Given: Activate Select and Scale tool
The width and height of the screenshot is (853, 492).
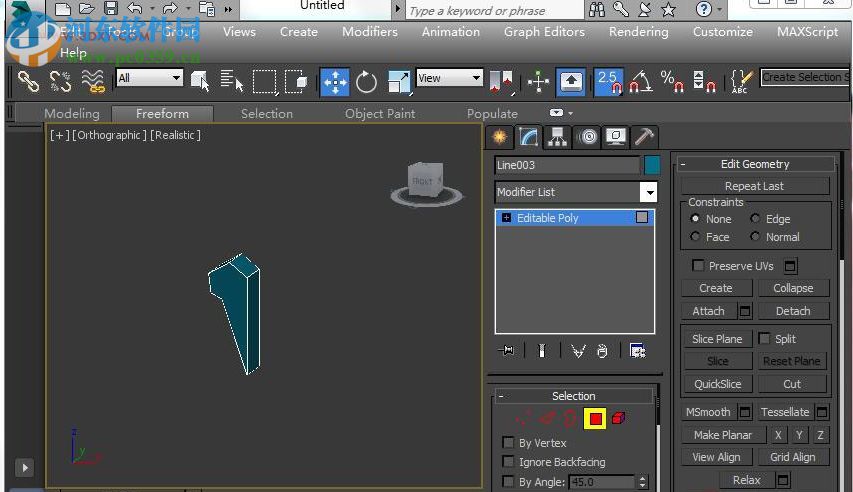Looking at the screenshot, I should 399,82.
